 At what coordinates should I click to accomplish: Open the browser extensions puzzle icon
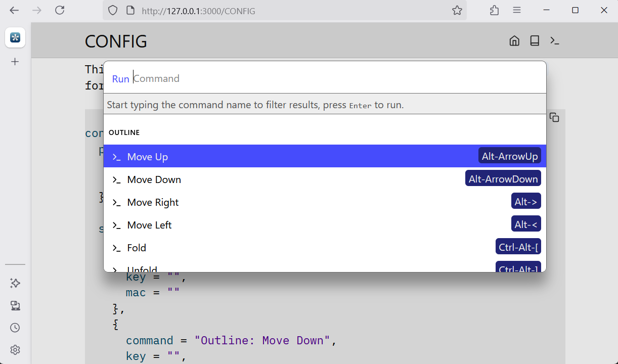click(495, 10)
